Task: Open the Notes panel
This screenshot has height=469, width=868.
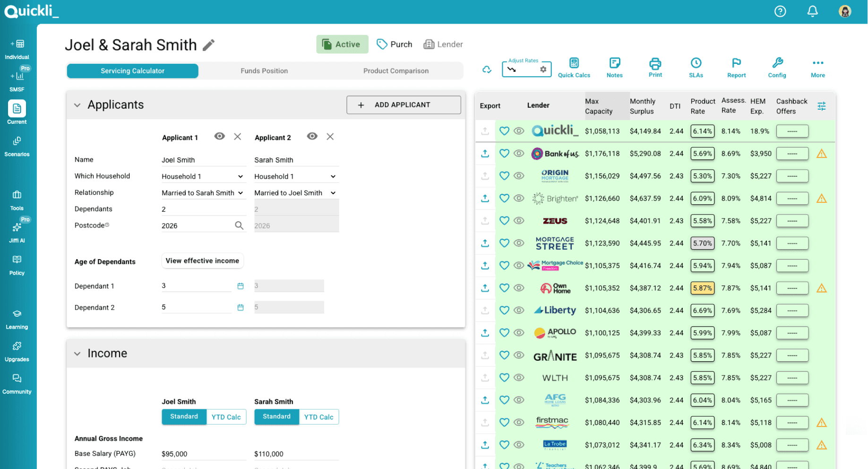Action: pos(614,67)
